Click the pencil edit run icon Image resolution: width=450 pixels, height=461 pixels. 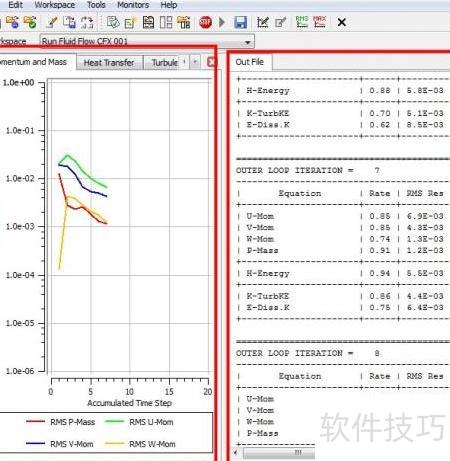click(x=52, y=22)
